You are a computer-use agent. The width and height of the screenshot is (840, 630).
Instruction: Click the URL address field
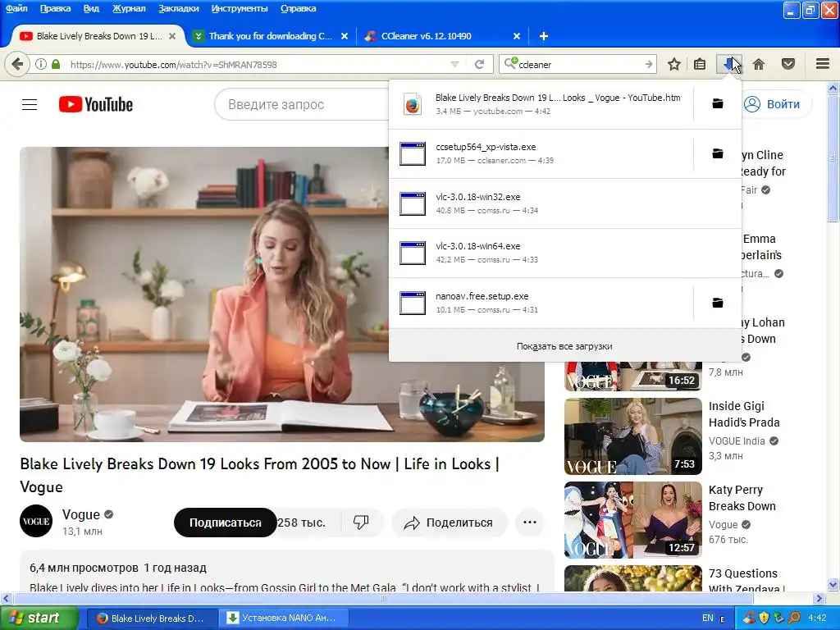click(257, 64)
